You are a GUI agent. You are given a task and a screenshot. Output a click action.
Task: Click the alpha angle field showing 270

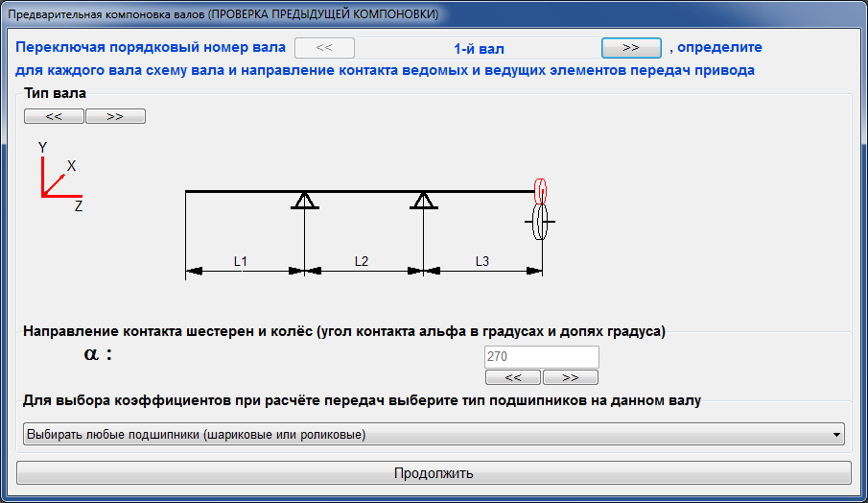click(x=541, y=357)
